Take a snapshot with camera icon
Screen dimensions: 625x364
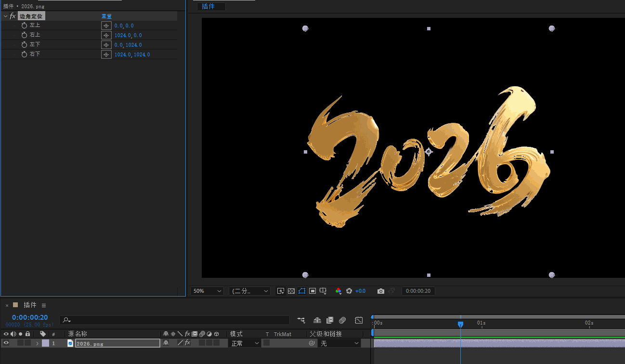click(x=381, y=291)
